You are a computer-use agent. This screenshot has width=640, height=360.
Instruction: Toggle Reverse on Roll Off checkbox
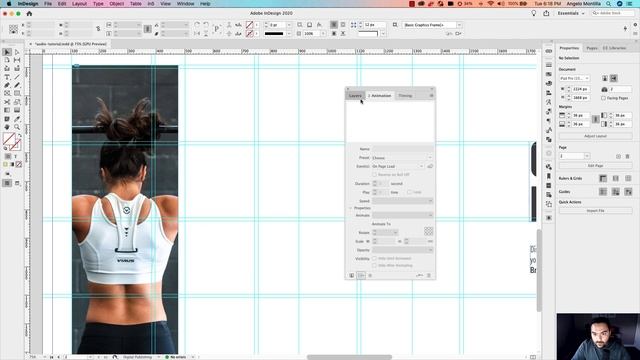point(374,175)
